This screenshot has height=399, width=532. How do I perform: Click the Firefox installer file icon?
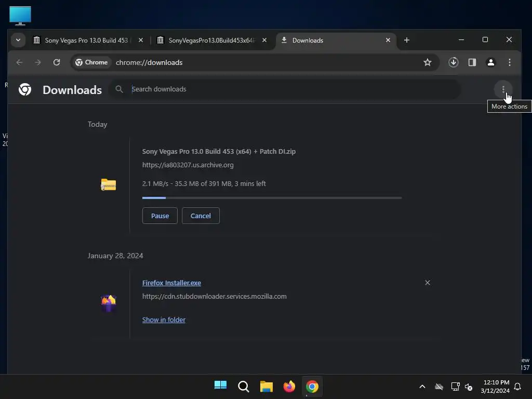pos(108,303)
